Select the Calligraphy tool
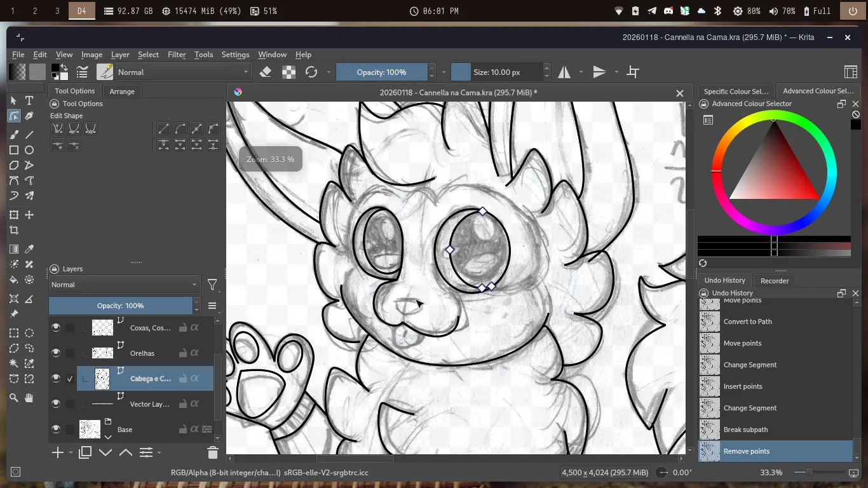 (x=29, y=116)
